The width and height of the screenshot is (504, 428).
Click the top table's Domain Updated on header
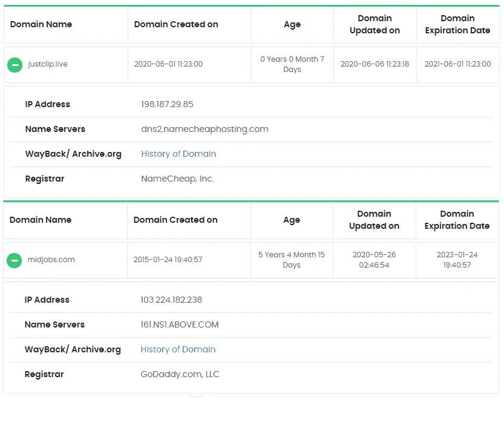pos(375,24)
